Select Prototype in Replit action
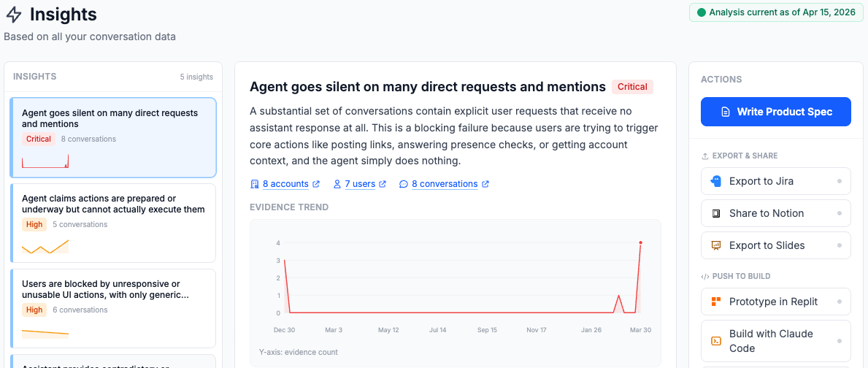 coord(775,302)
